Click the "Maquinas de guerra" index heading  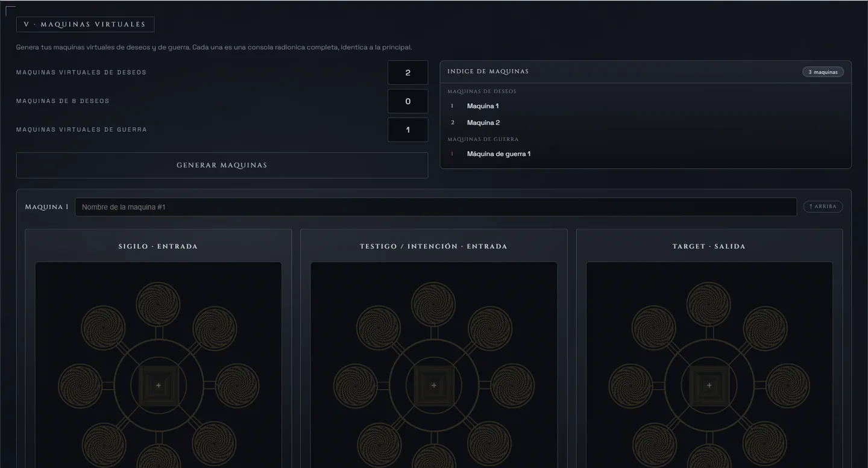[483, 139]
